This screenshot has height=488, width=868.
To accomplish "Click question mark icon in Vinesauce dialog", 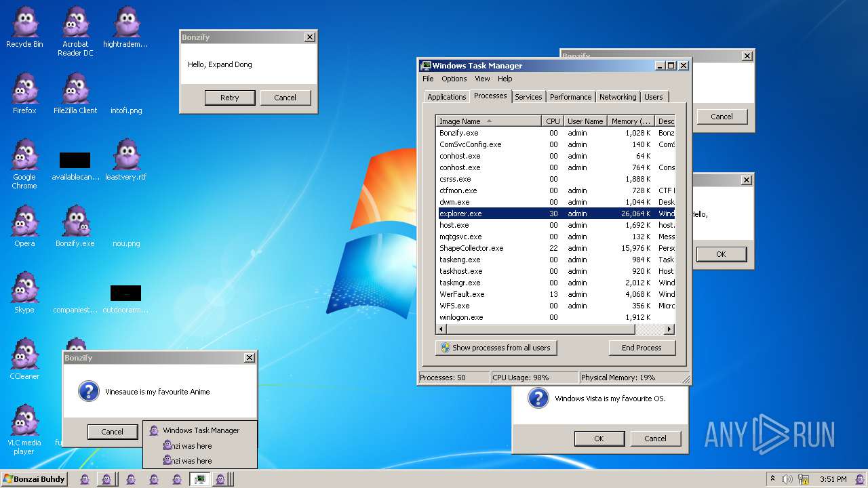I will (89, 391).
